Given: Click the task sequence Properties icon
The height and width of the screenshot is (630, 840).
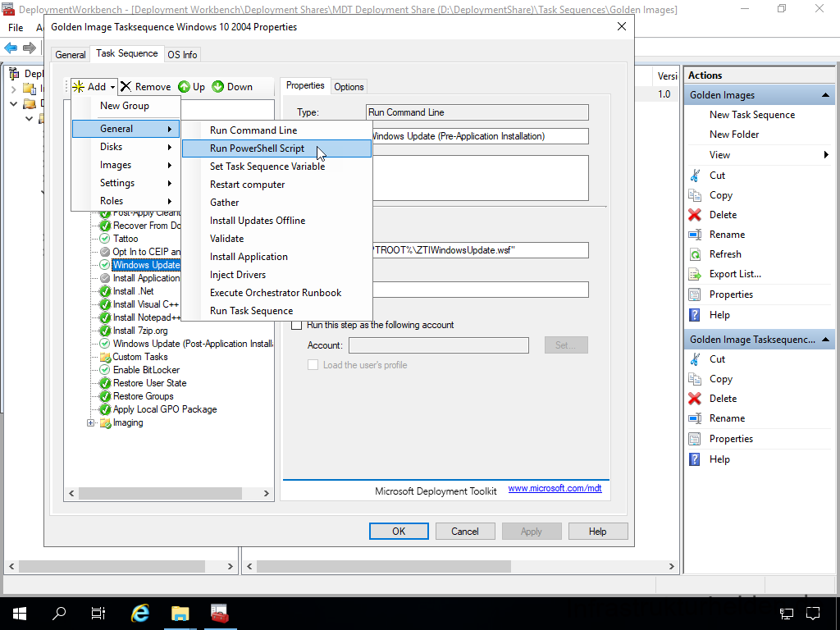Looking at the screenshot, I should pyautogui.click(x=695, y=439).
